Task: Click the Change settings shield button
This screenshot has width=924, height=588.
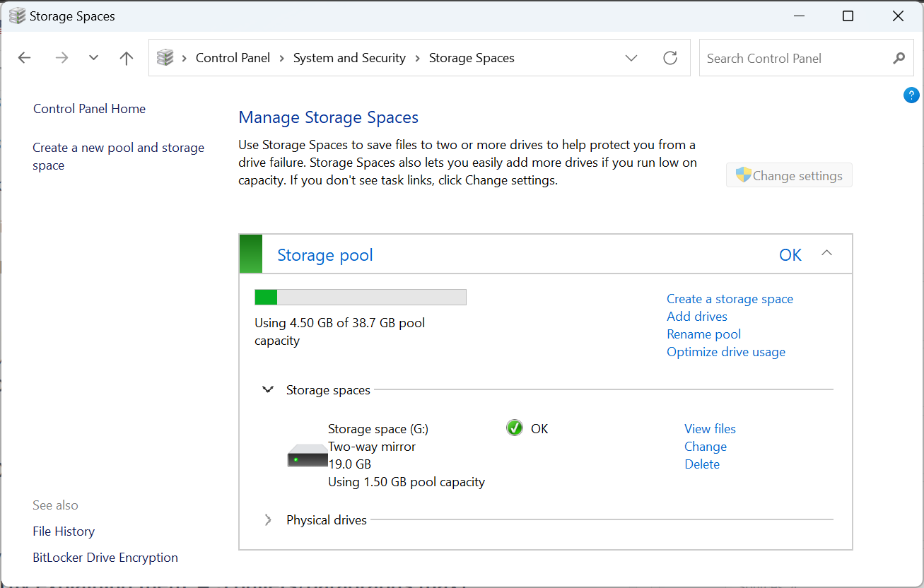Action: (789, 175)
